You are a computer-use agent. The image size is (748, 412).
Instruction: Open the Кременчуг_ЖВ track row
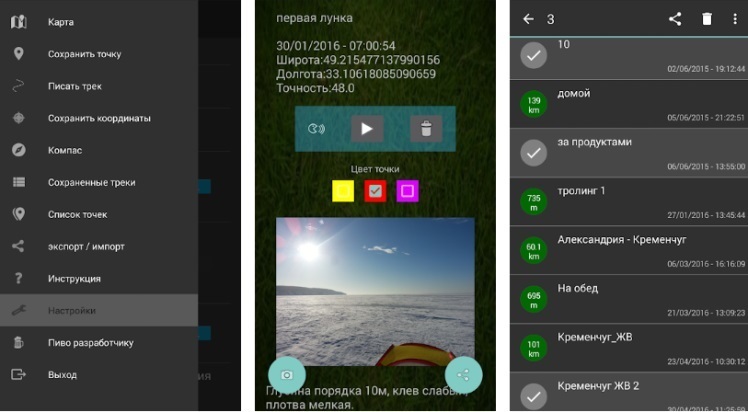tap(629, 348)
